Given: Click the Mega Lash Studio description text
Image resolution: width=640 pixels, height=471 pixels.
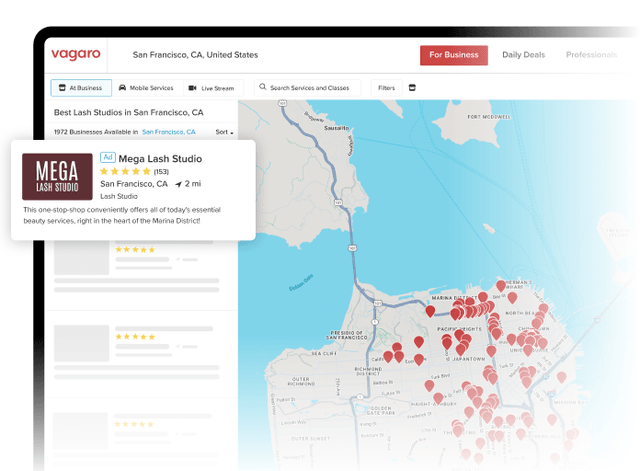Looking at the screenshot, I should coord(122,215).
